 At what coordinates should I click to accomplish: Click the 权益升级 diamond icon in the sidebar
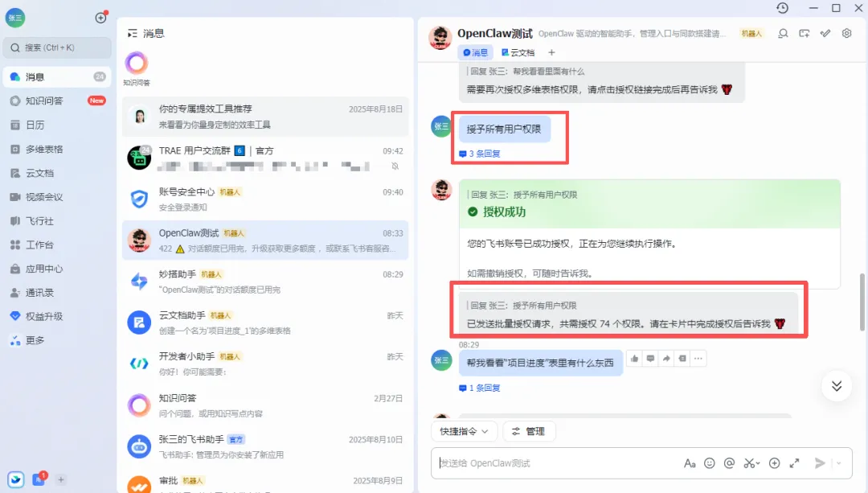pyautogui.click(x=15, y=316)
